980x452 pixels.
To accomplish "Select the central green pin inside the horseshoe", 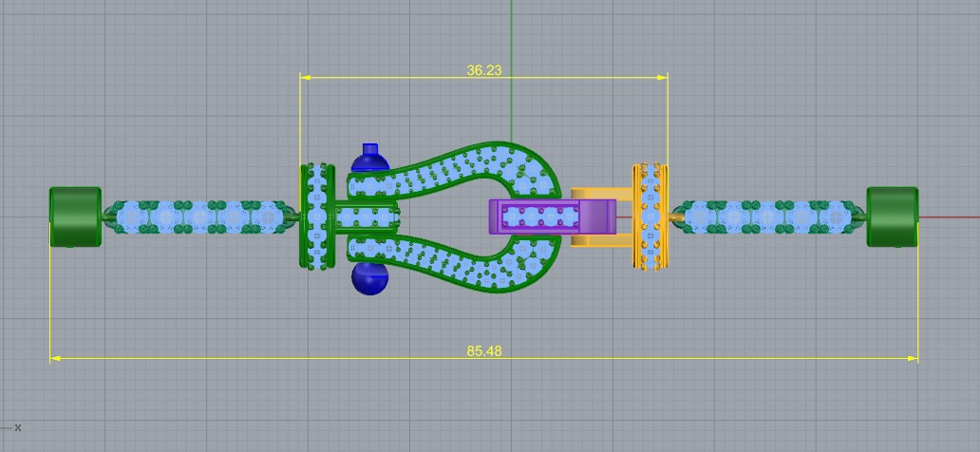I will pyautogui.click(x=367, y=217).
